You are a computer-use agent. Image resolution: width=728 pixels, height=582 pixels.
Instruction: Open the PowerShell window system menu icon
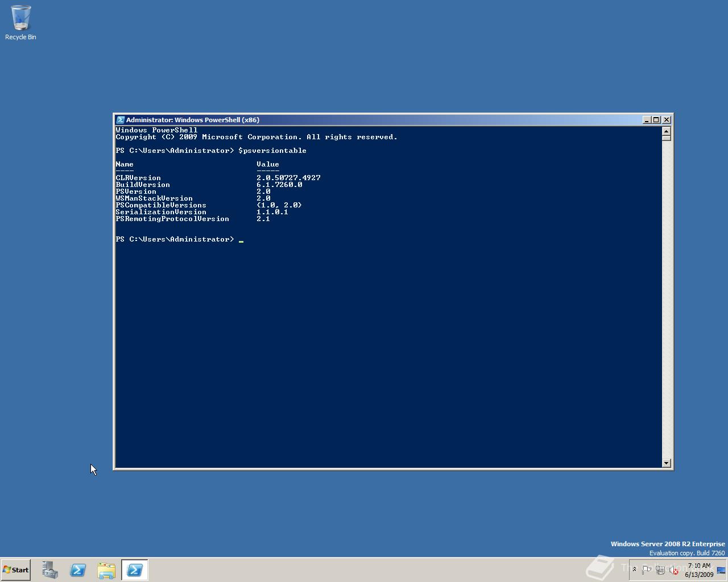tap(120, 120)
